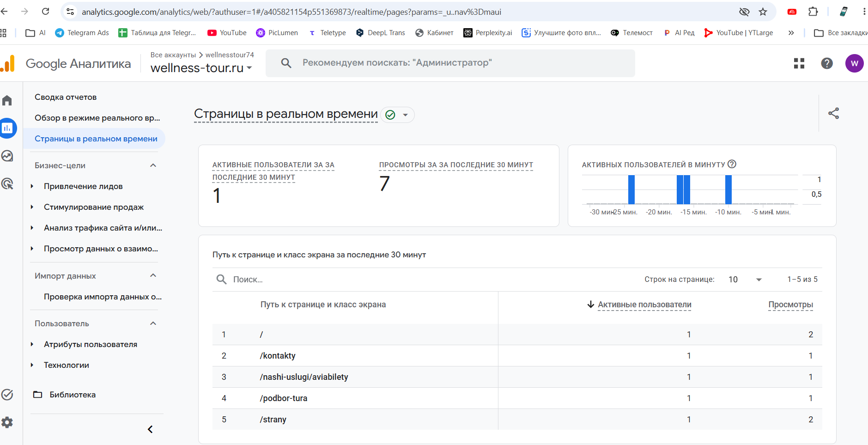Viewport: 868px width, 445px height.
Task: Open the configuration check icon in left rail
Action: 7,394
